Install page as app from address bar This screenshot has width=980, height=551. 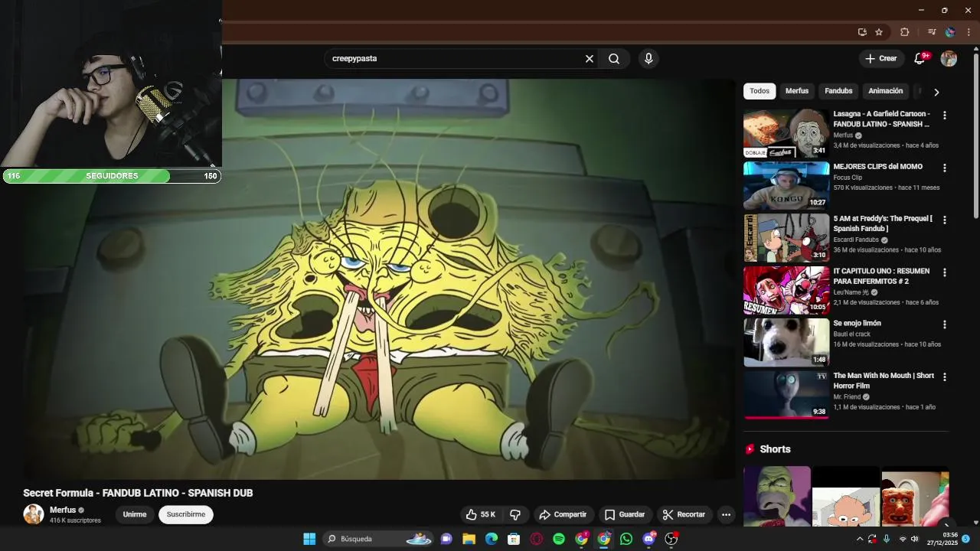(862, 32)
